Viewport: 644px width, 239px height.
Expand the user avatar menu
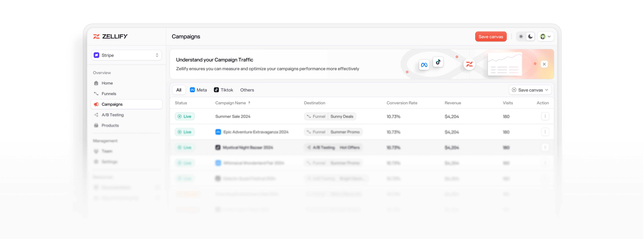546,36
